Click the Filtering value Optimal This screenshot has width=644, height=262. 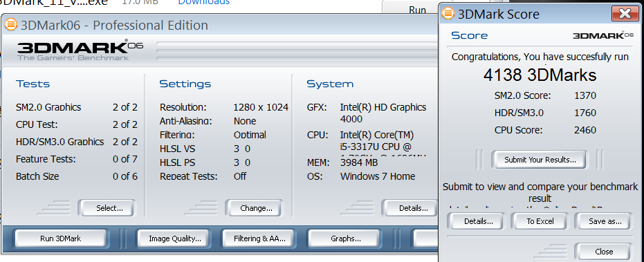[x=250, y=135]
